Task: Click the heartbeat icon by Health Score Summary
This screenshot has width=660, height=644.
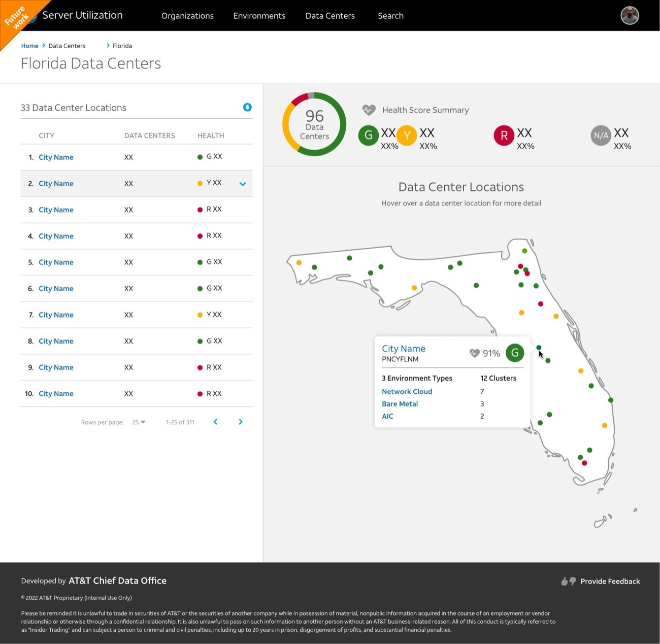Action: 369,110
